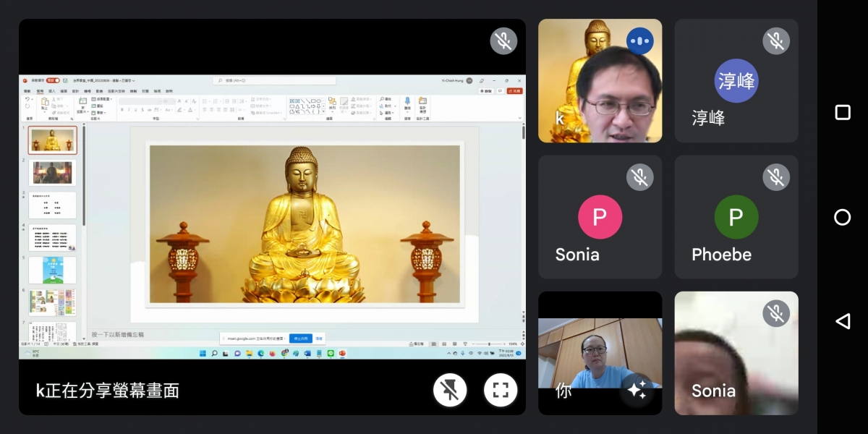Viewport: 868px width, 434px height.
Task: Expand the shapes gallery in the ribbon
Action: (323, 112)
